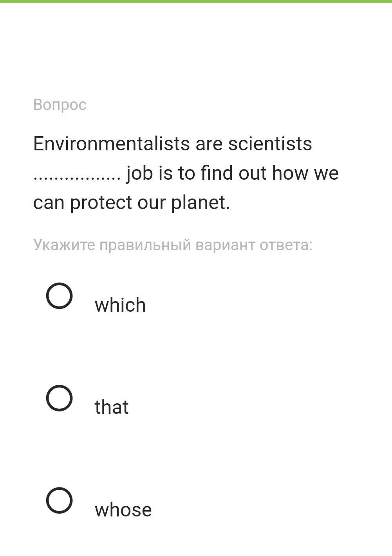392x556 pixels.
Task: Choose the "whose" radio button
Action: tap(59, 500)
